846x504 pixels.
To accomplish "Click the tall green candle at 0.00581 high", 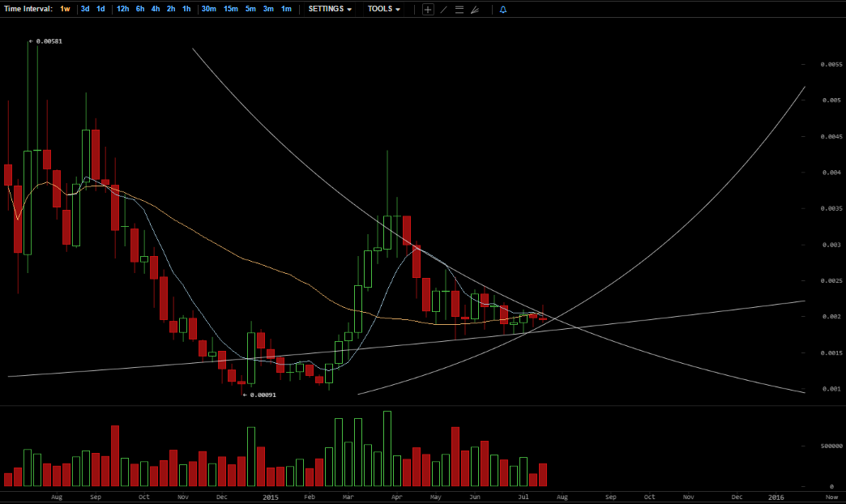I will point(28,203).
